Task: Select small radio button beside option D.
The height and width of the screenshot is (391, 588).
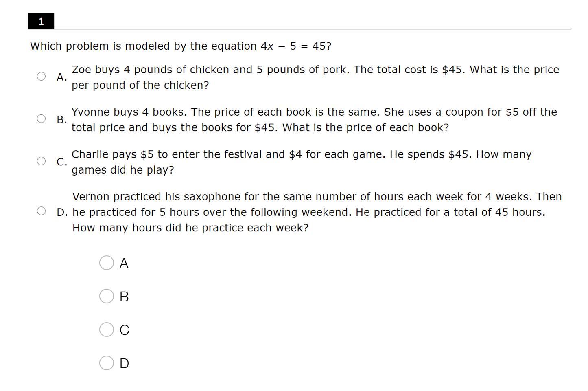Action: [x=41, y=211]
